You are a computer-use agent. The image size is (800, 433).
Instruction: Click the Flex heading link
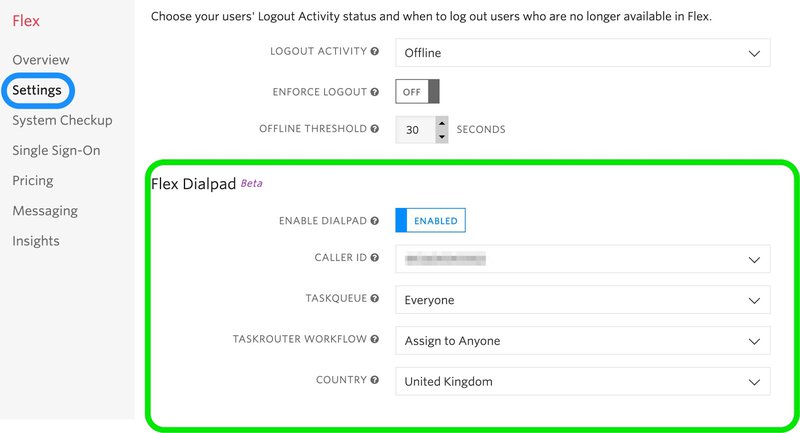26,21
